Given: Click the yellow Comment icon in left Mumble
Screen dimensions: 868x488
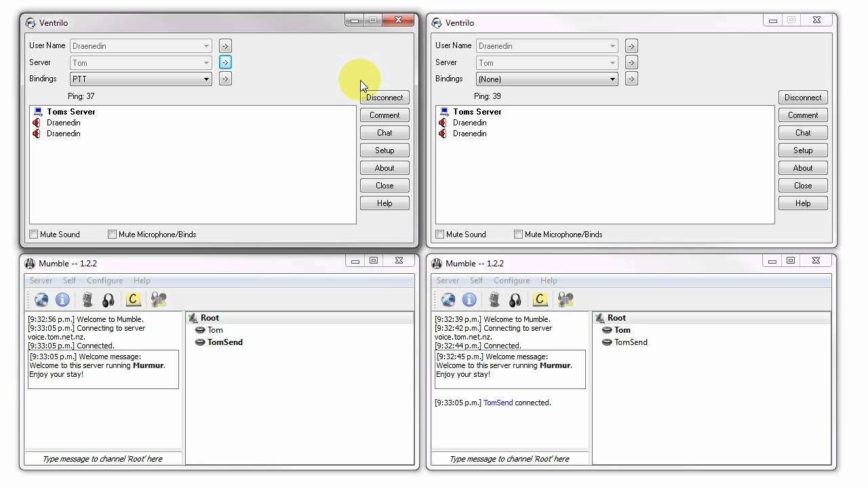Looking at the screenshot, I should tap(134, 300).
